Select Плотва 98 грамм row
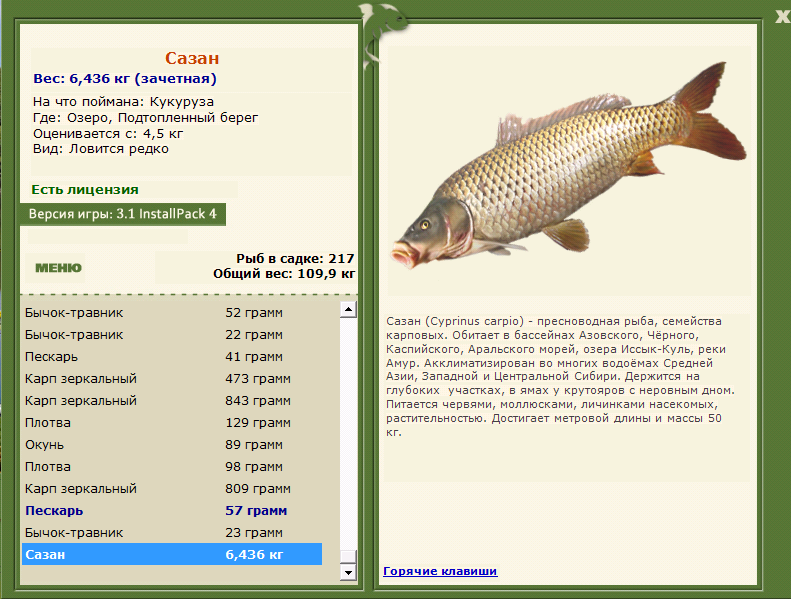791x599 pixels. point(172,467)
